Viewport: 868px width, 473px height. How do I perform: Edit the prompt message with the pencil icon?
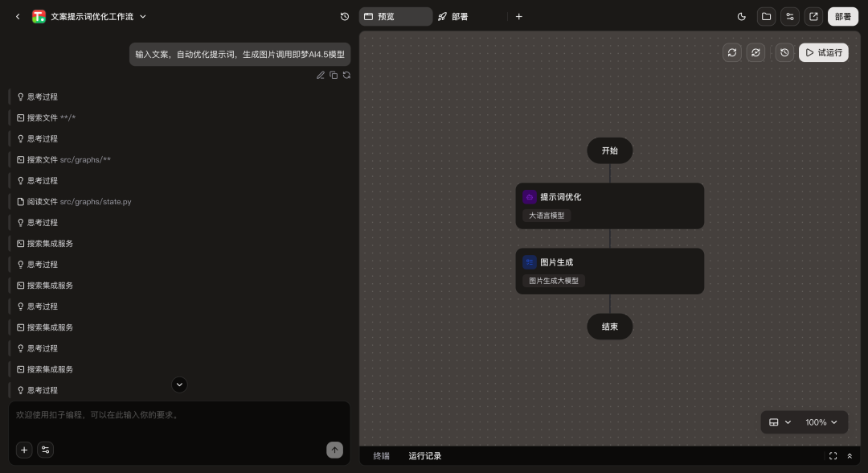[x=321, y=75]
